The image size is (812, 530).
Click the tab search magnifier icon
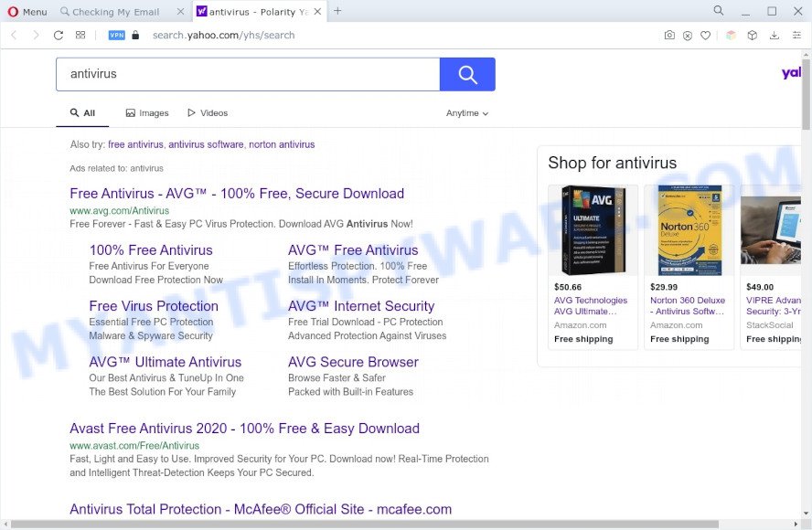(718, 10)
